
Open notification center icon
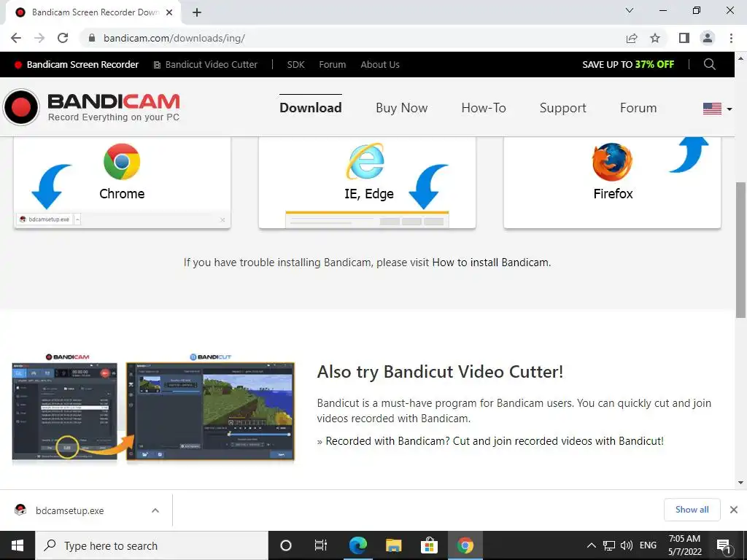coord(724,545)
